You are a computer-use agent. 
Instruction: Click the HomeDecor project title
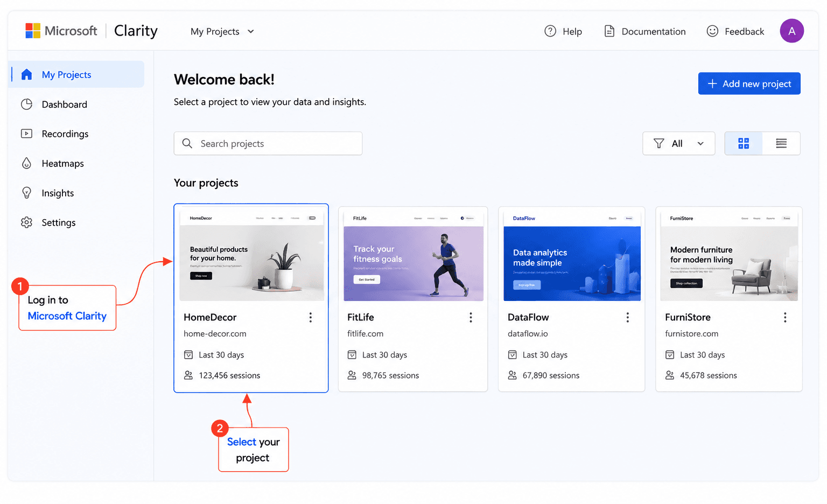pos(210,317)
